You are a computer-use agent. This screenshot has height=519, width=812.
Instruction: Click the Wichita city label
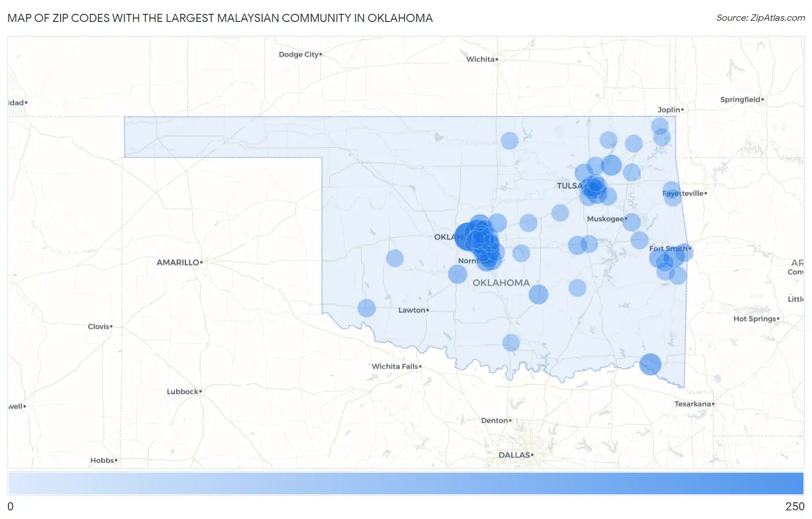pos(481,59)
